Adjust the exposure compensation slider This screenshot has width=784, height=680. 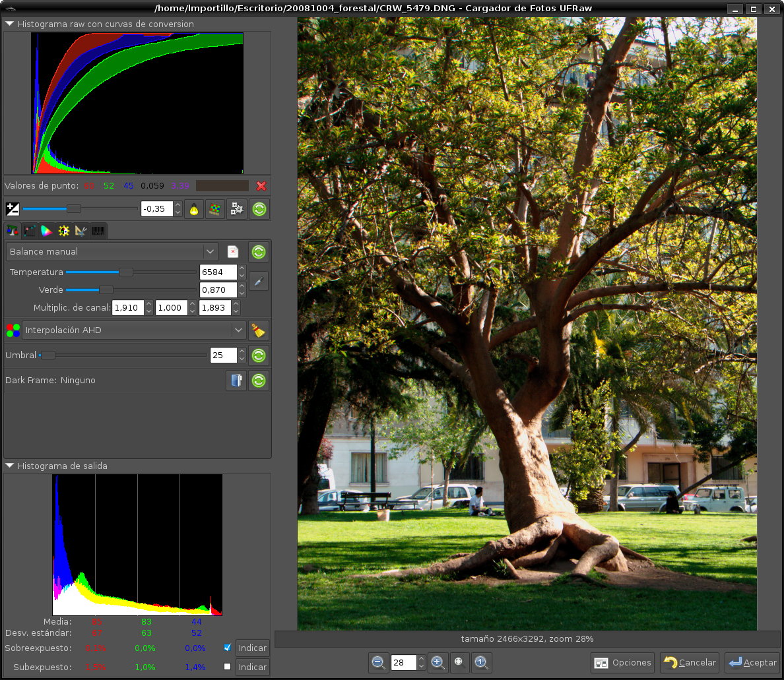click(80, 209)
